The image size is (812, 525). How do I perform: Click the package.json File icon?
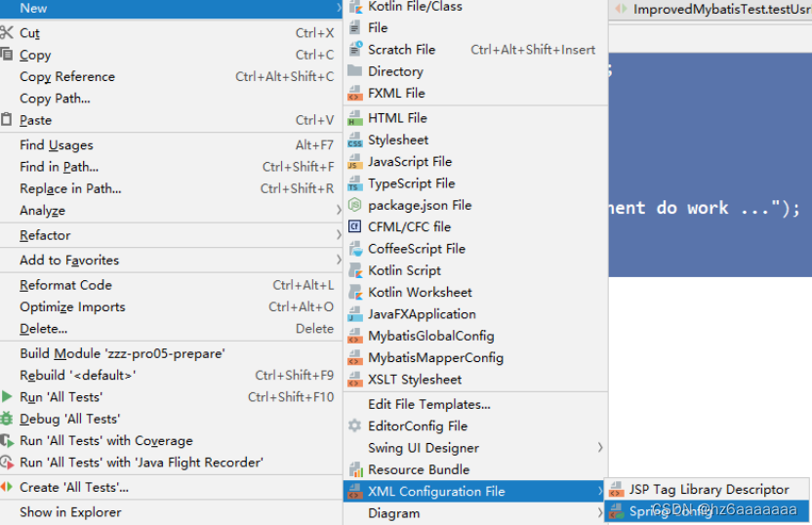(x=354, y=205)
